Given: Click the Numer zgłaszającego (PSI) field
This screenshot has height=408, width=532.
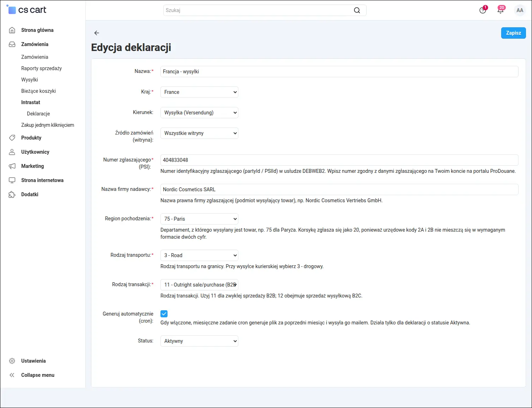Looking at the screenshot, I should (x=339, y=160).
